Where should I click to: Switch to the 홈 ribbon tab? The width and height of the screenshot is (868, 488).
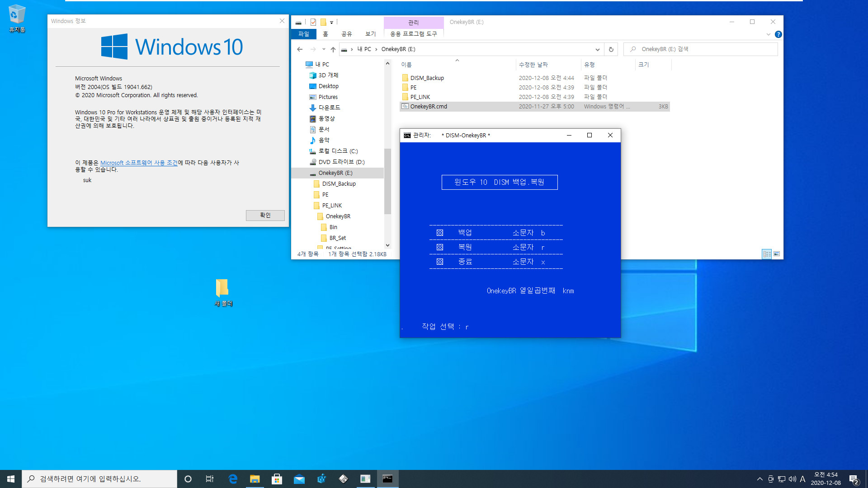325,34
